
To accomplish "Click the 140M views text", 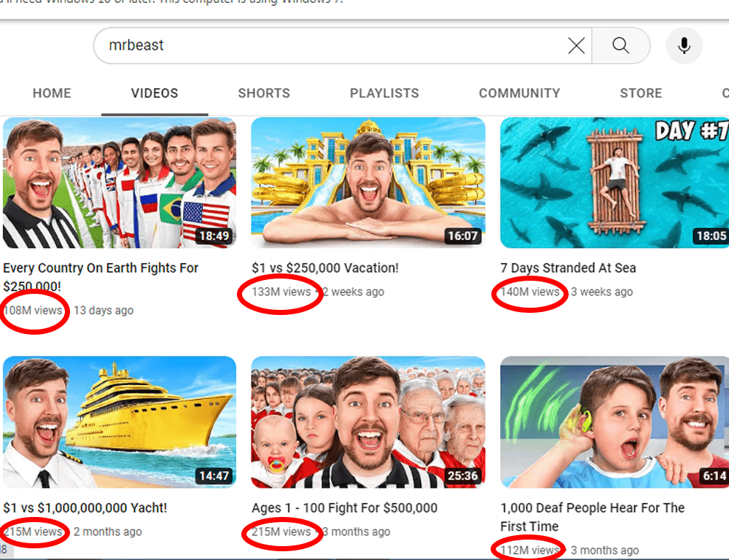I will click(530, 292).
